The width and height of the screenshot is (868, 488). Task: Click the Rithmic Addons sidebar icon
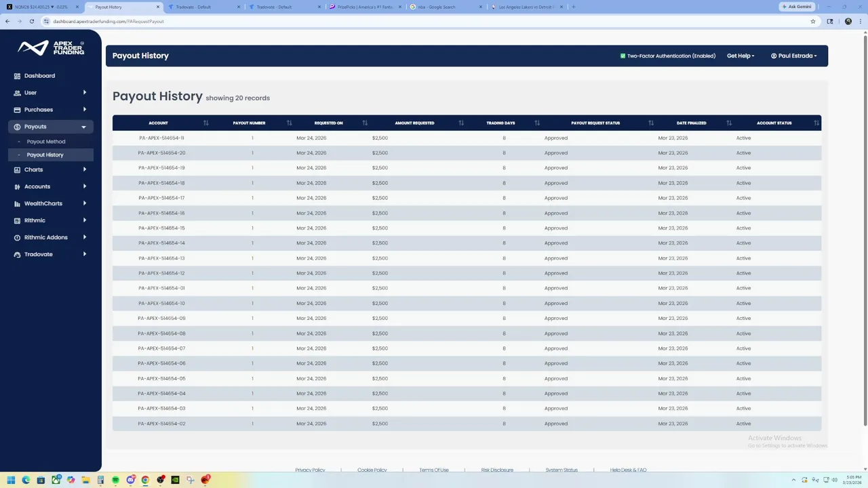coord(18,237)
